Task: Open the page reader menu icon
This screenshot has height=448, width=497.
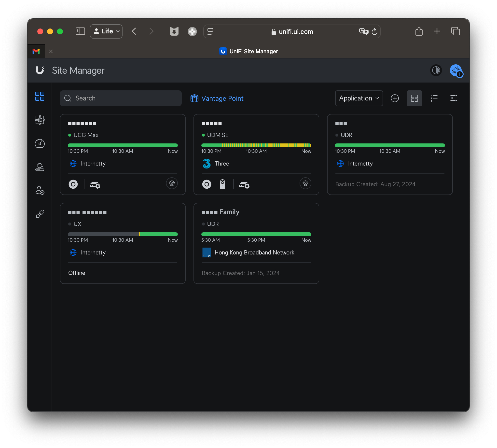Action: (x=210, y=31)
